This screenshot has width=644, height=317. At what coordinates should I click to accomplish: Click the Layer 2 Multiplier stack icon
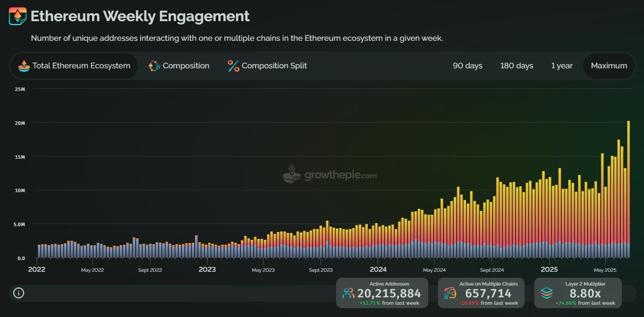tap(547, 293)
